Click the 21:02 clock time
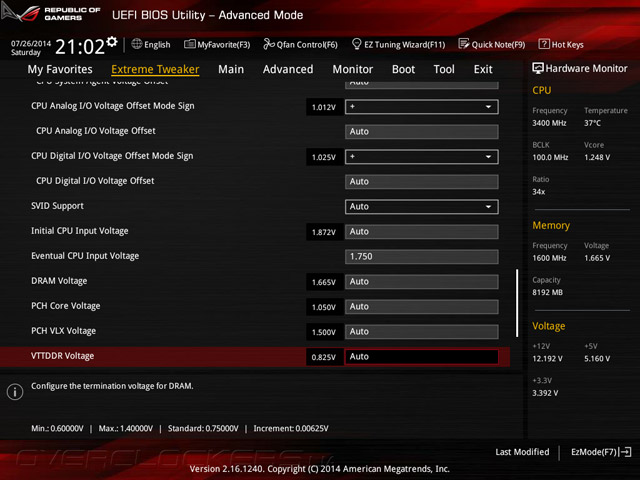The image size is (640, 480). pos(80,47)
